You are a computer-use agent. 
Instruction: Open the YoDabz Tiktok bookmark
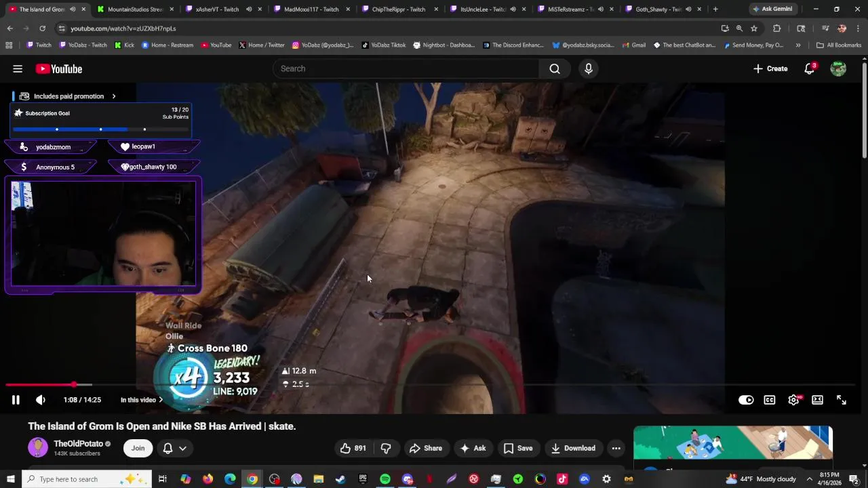(383, 45)
